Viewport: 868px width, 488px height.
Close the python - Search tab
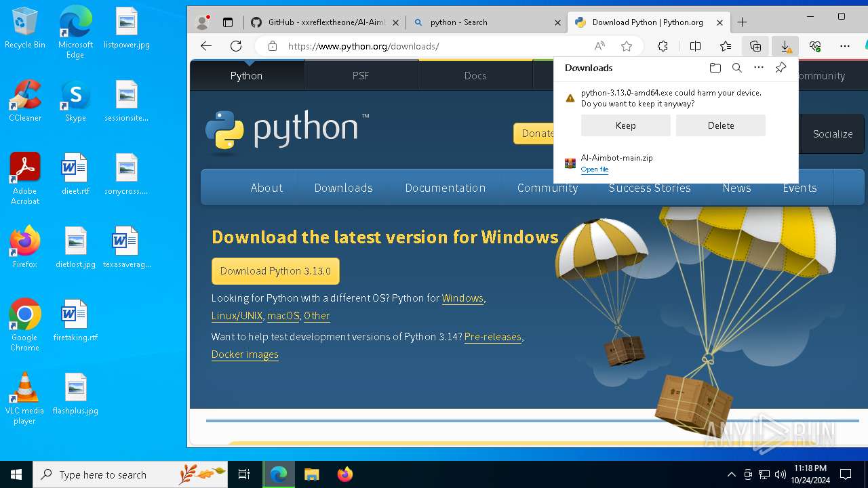[x=557, y=22]
